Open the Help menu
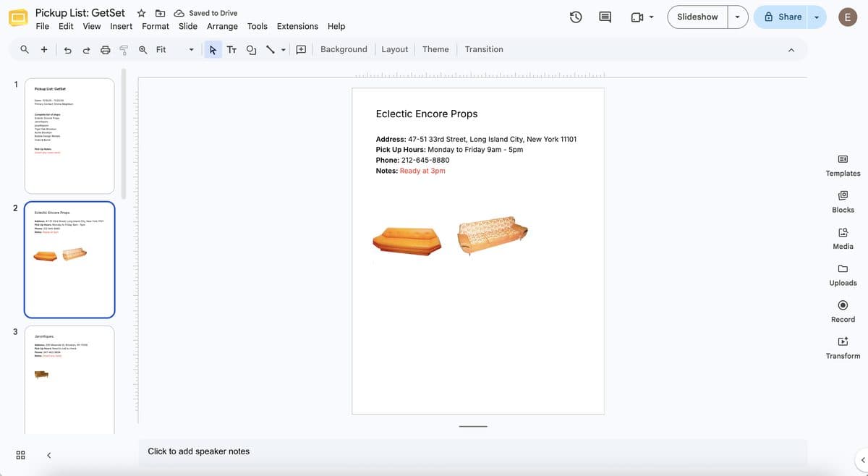This screenshot has width=868, height=476. (336, 26)
